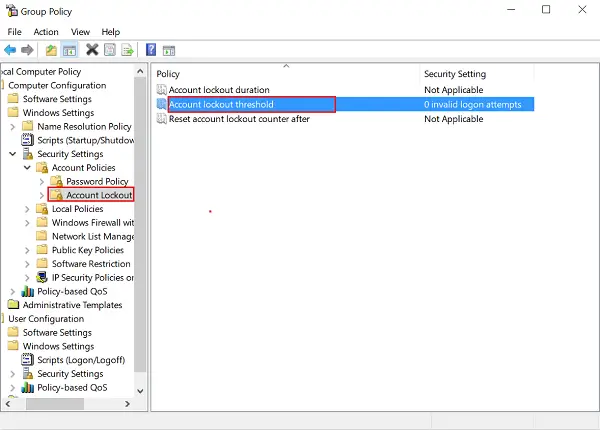Select Software Settings under User Configuration

57,332
